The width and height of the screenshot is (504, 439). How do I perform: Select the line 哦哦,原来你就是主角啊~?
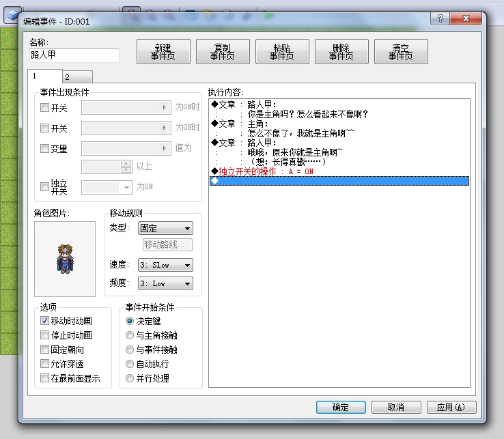click(339, 152)
